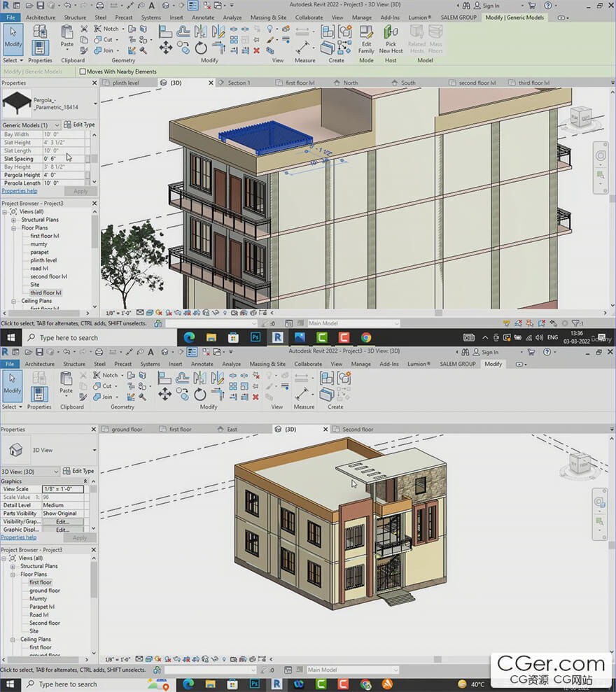Click the Edit Type button for the pergola

79,125
